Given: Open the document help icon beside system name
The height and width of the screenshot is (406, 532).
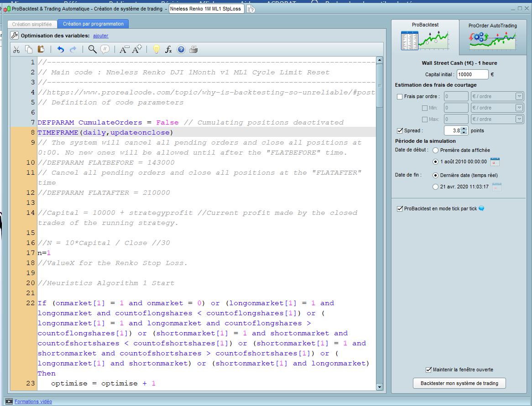Looking at the screenshot, I should pyautogui.click(x=251, y=9).
